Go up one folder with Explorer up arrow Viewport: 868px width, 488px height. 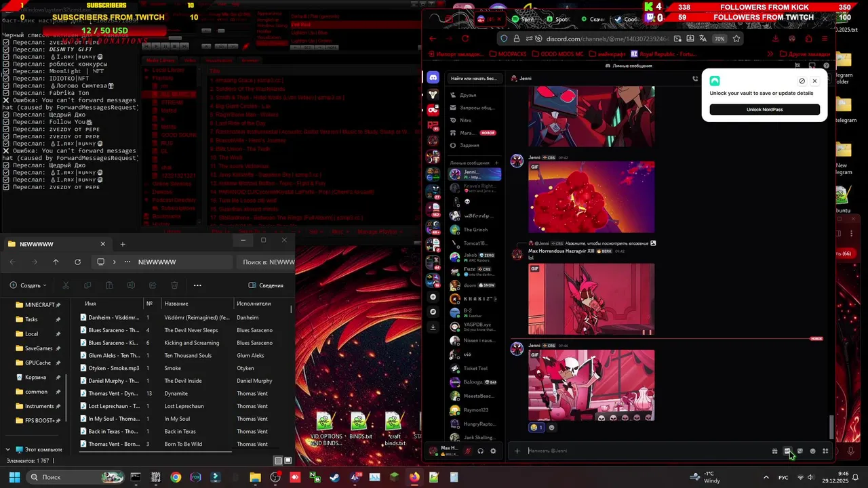coord(56,262)
